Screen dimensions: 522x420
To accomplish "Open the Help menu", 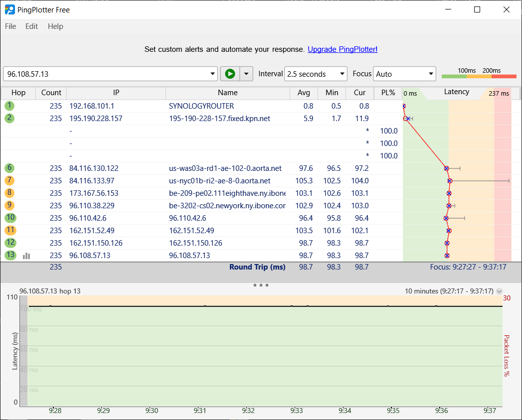I will pyautogui.click(x=55, y=26).
